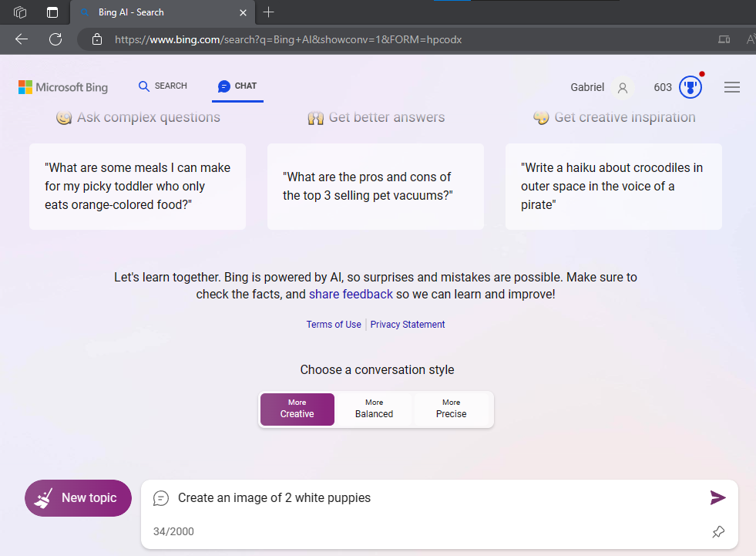Click the 34/2000 character counter
Screen dimensions: 756x556
pyautogui.click(x=173, y=531)
